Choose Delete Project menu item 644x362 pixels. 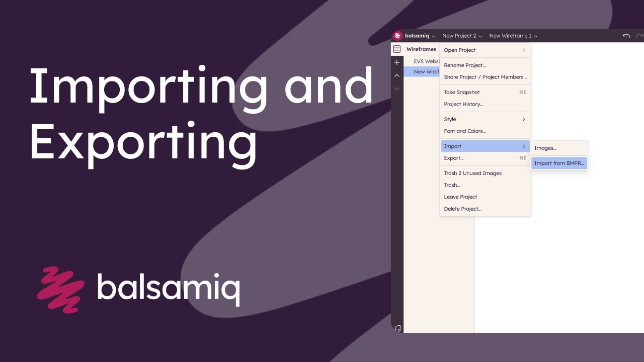pos(485,209)
